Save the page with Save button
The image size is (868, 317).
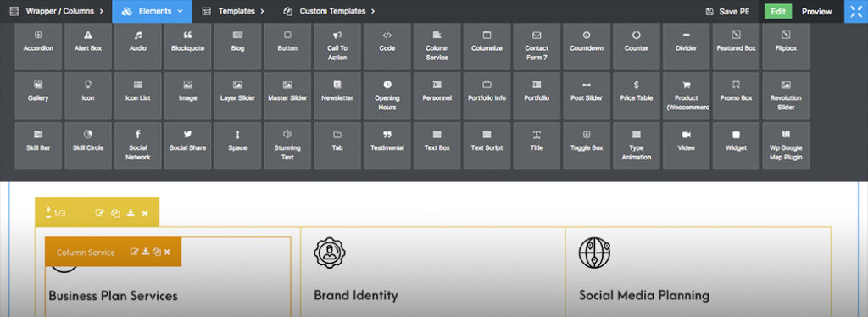pos(726,11)
